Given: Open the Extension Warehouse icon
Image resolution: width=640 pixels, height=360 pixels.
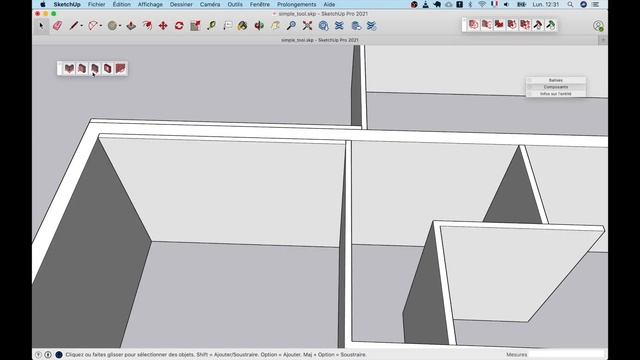Looking at the screenshot, I should (339, 26).
